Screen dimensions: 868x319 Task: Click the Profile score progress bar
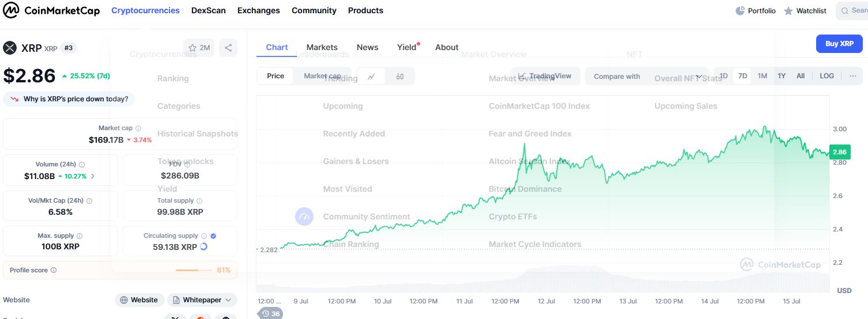point(194,270)
